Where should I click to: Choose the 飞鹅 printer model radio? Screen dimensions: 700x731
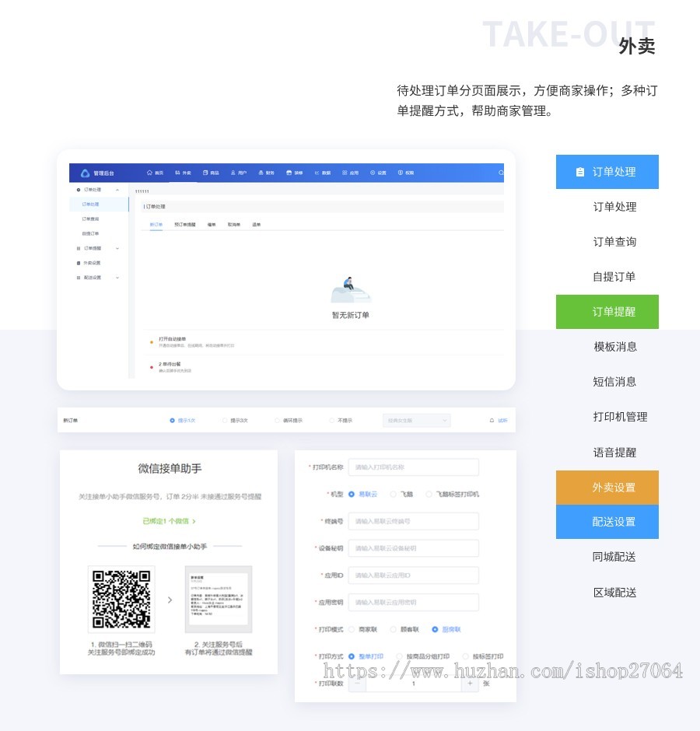click(393, 494)
